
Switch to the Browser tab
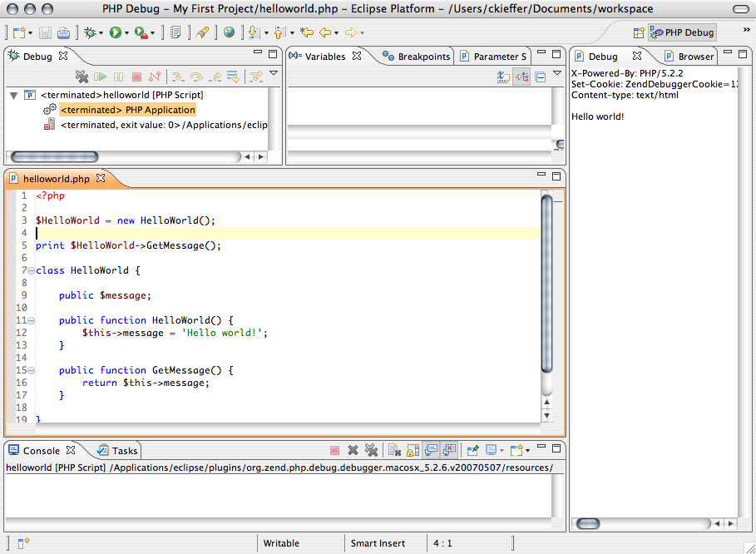point(689,57)
